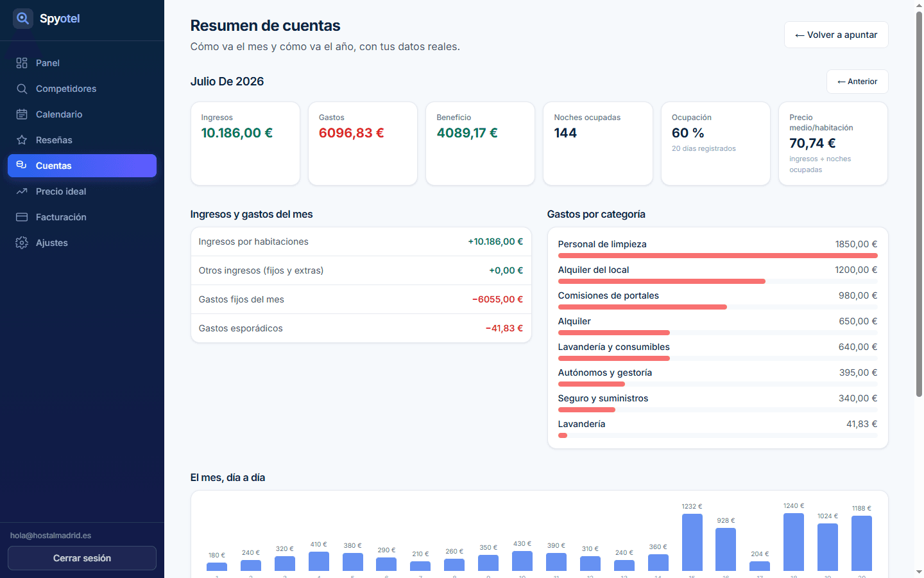This screenshot has width=924, height=578.
Task: Click the Noches ocupadas value 144
Action: pyautogui.click(x=565, y=133)
